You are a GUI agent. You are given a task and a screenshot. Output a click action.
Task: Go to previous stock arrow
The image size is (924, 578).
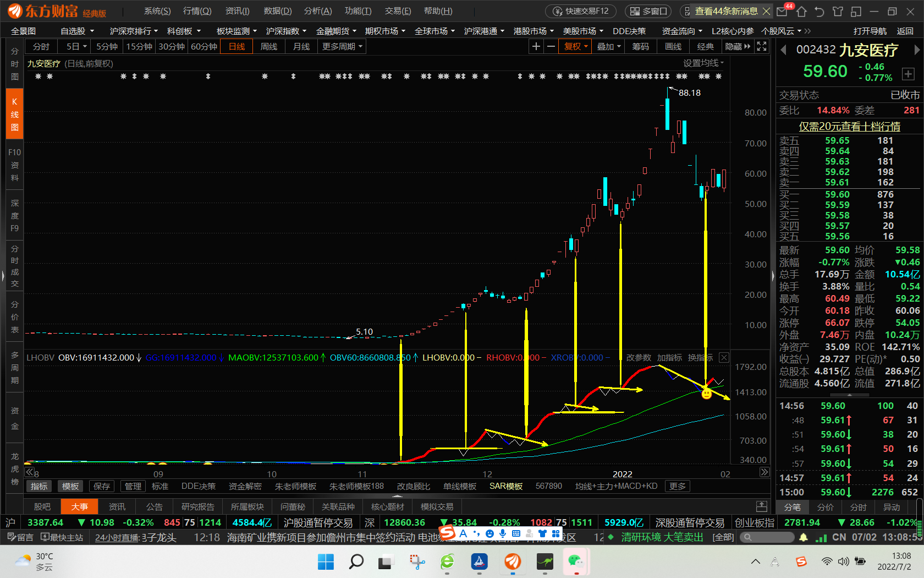coord(783,50)
